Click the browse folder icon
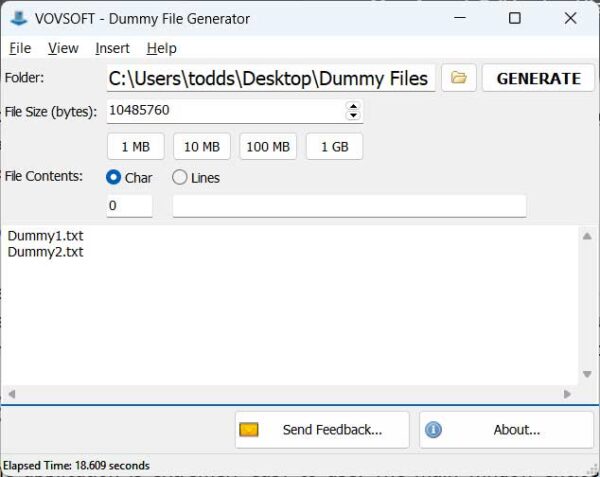This screenshot has height=477, width=600. point(458,78)
